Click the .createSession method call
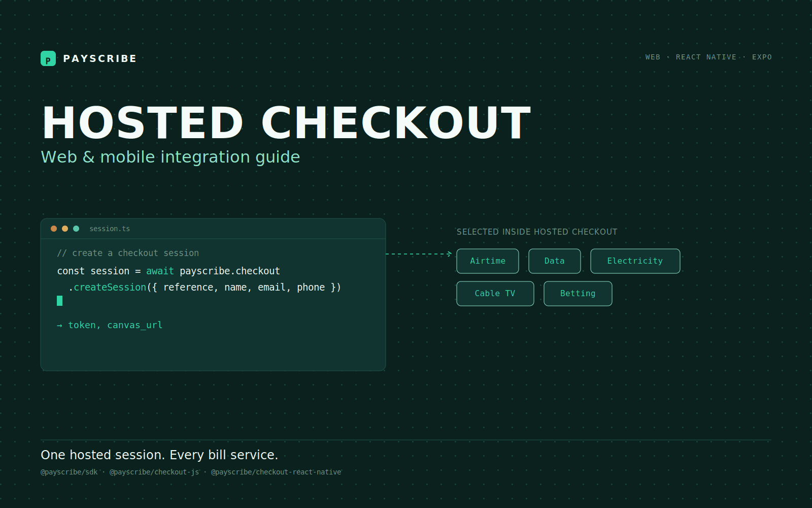The width and height of the screenshot is (812, 508). point(107,287)
